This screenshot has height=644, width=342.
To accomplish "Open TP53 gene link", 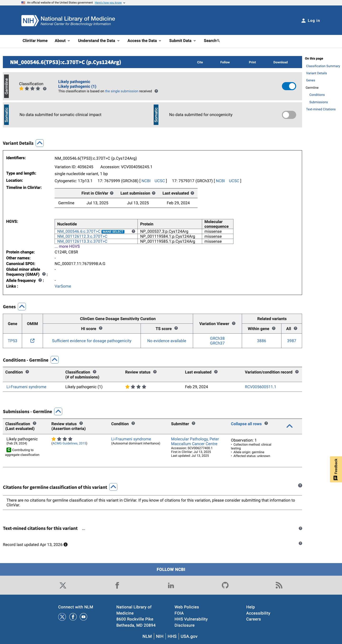I will pos(13,341).
